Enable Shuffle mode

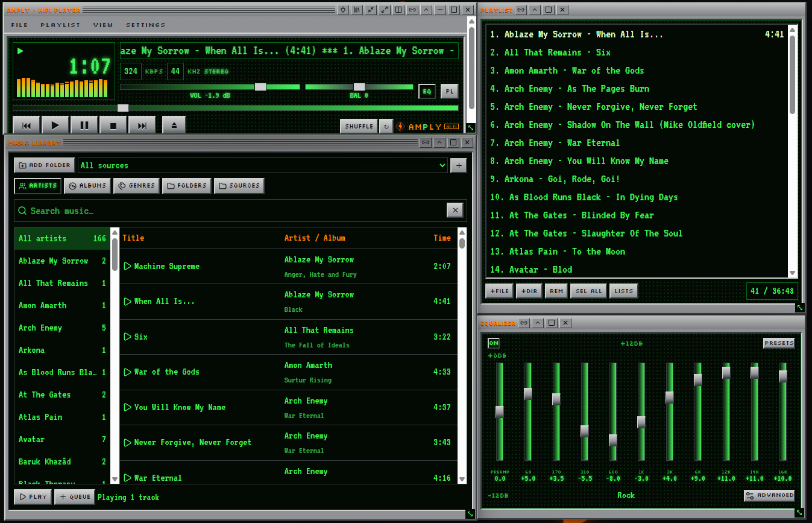[x=359, y=126]
